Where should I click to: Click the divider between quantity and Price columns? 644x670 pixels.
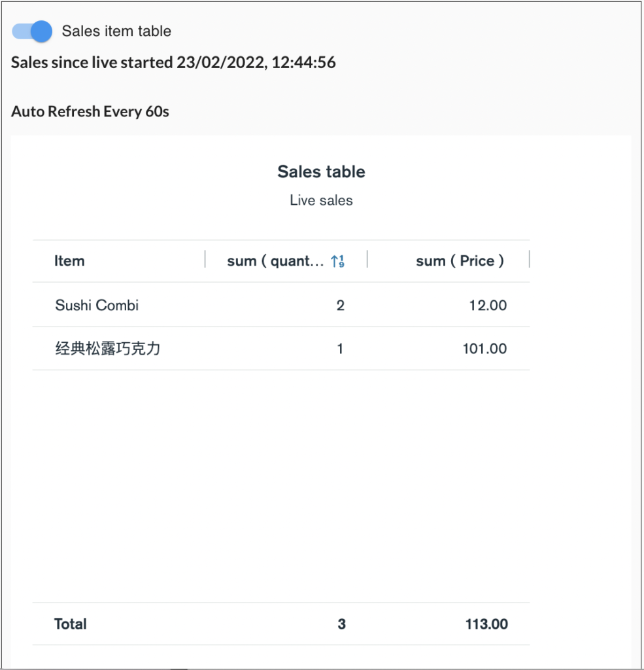pyautogui.click(x=368, y=259)
